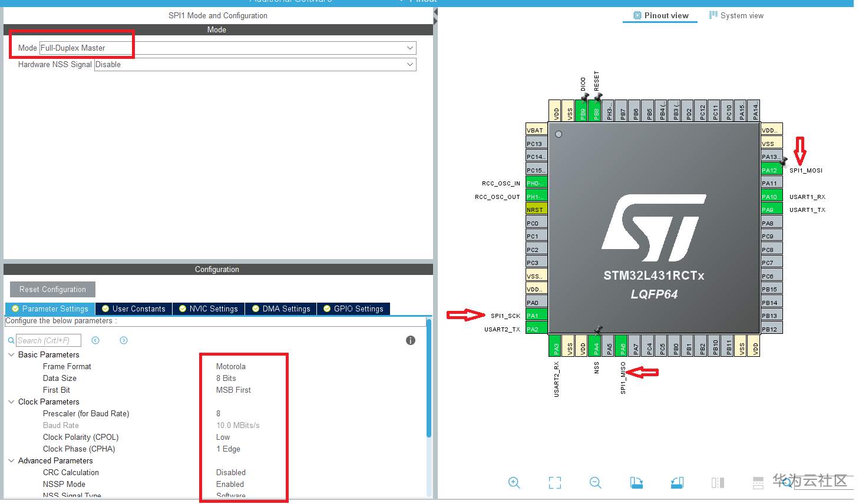Open the Mode dropdown set to Full-Duplex Master
859x504 pixels.
click(227, 48)
